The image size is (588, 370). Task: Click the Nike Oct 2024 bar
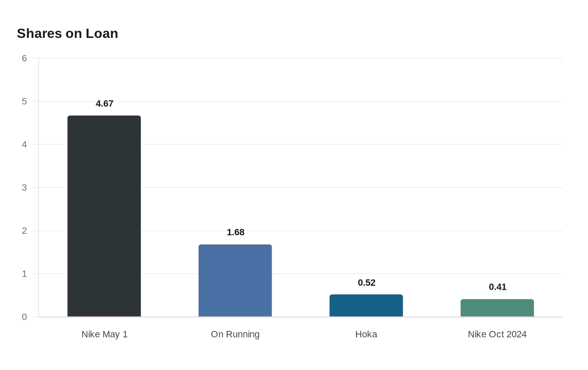pyautogui.click(x=497, y=308)
